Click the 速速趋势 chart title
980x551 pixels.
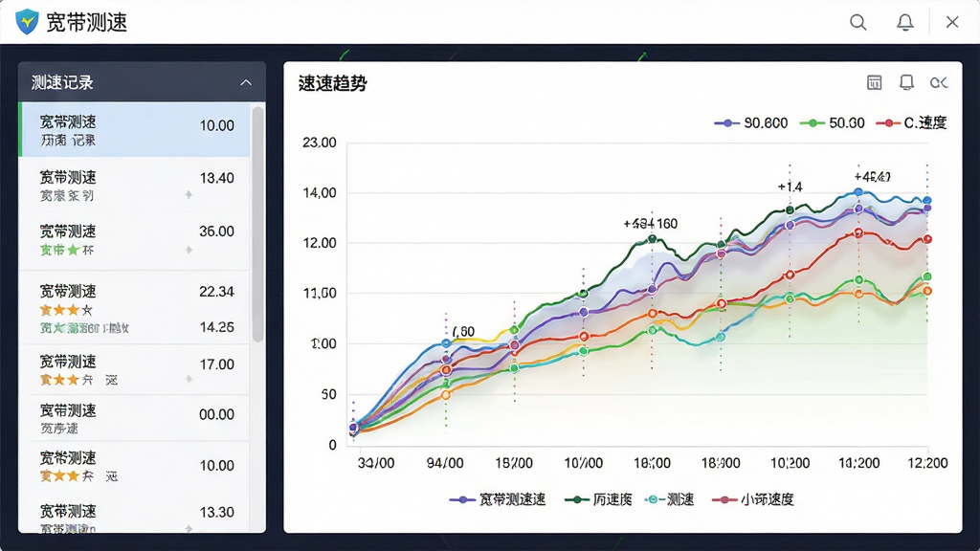click(332, 83)
